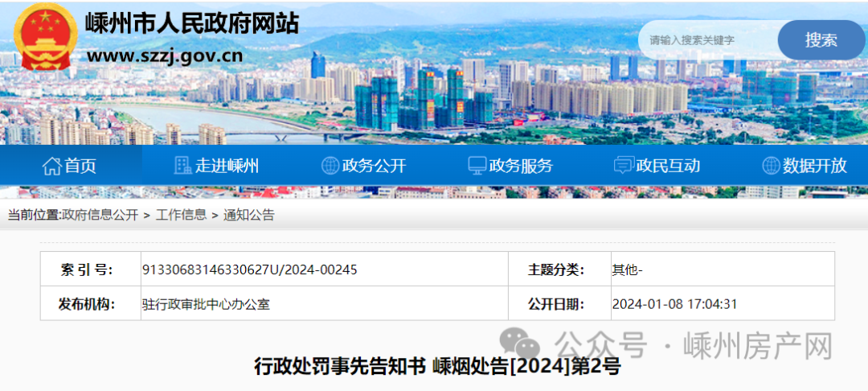The image size is (868, 391).
Task: Click the 嵊州市人民政府网站 site title
Action: [x=192, y=23]
